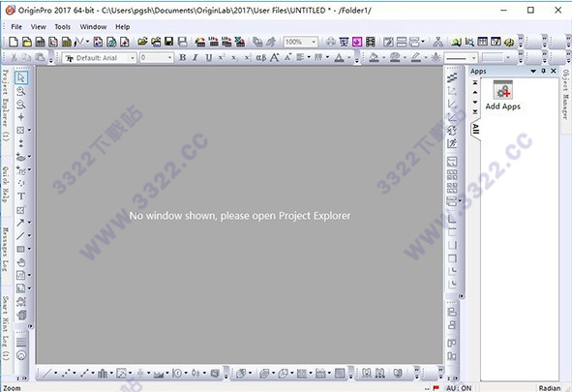Toggle Underline formatting

(x=208, y=58)
